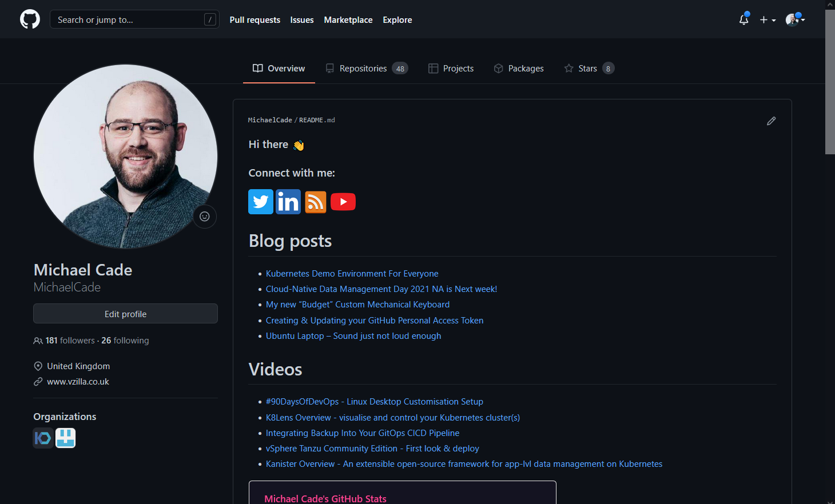
Task: Open the profile avatar dropdown menu
Action: coord(794,19)
